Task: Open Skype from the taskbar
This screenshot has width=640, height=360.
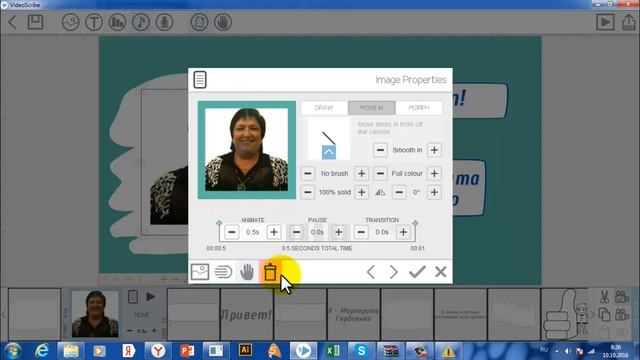Action: [x=361, y=351]
